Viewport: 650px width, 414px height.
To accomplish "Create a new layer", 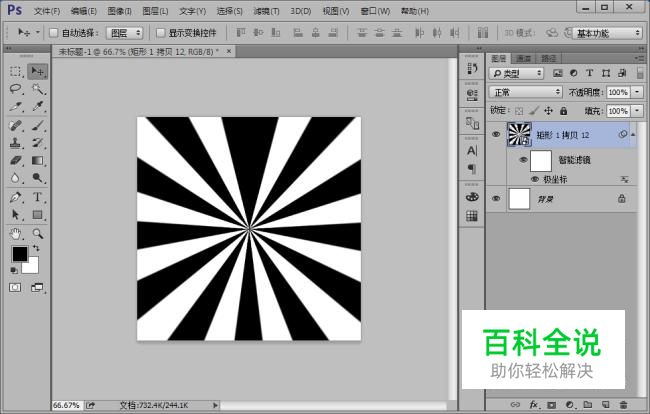I will (x=605, y=404).
